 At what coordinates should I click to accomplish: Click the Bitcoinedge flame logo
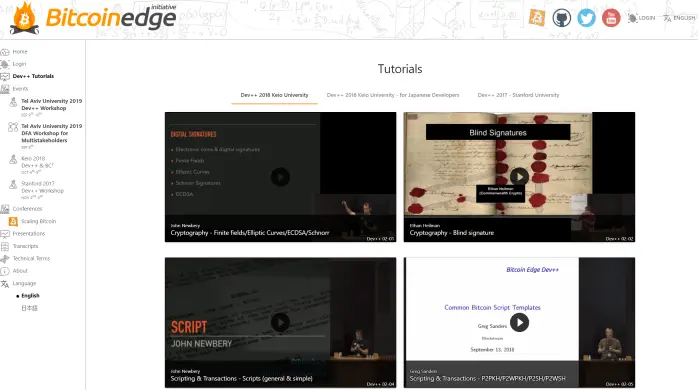(24, 18)
